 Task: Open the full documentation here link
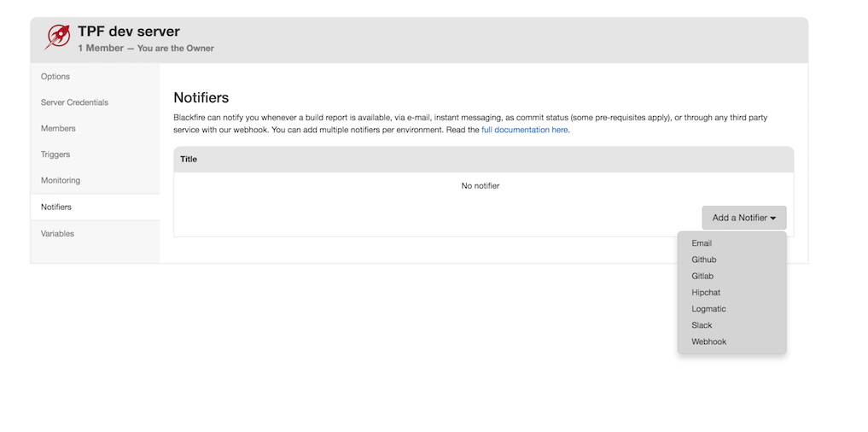click(525, 130)
